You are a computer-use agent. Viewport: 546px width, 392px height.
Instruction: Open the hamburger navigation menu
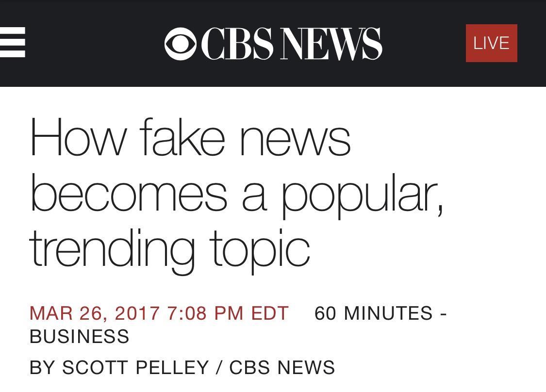tap(12, 43)
